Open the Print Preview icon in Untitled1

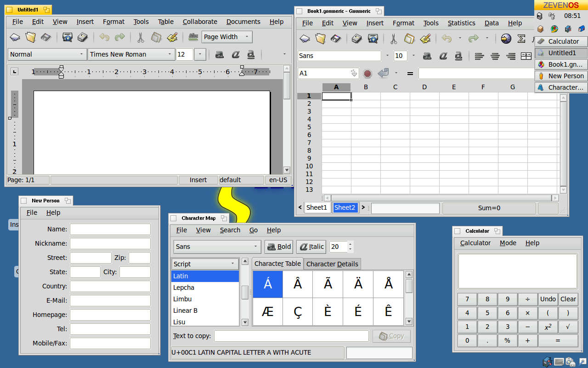click(x=68, y=37)
